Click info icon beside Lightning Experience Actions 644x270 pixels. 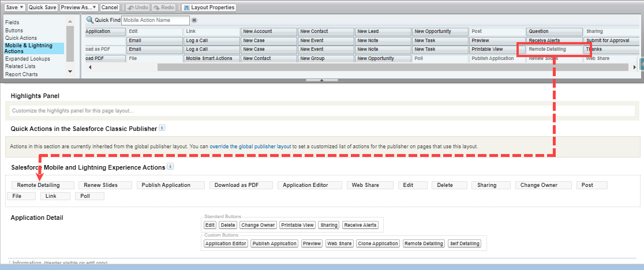click(170, 167)
